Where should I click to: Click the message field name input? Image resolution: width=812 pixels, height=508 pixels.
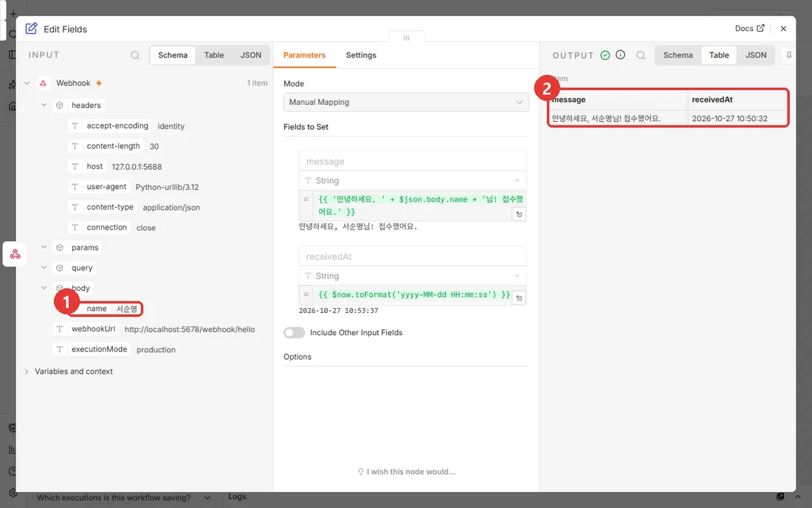(412, 161)
